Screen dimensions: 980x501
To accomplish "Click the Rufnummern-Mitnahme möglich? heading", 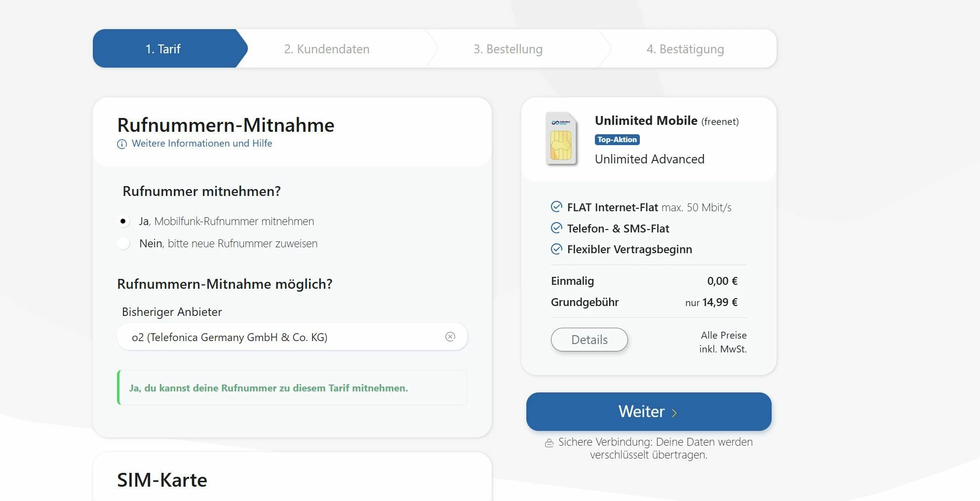I will pos(225,284).
